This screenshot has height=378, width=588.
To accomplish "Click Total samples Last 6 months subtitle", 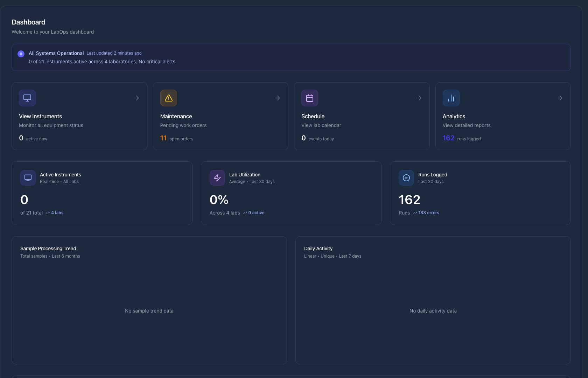I will pos(50,256).
